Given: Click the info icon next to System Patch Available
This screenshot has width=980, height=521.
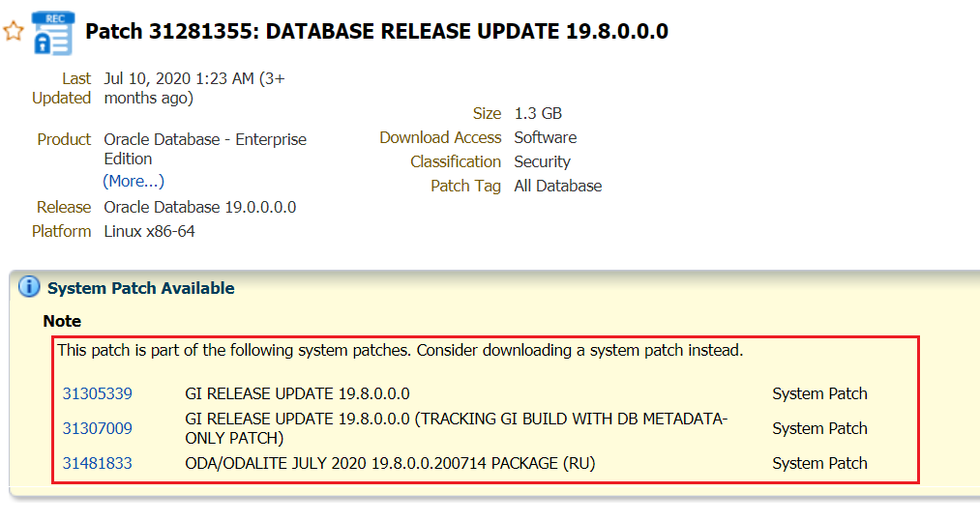Looking at the screenshot, I should [x=29, y=287].
